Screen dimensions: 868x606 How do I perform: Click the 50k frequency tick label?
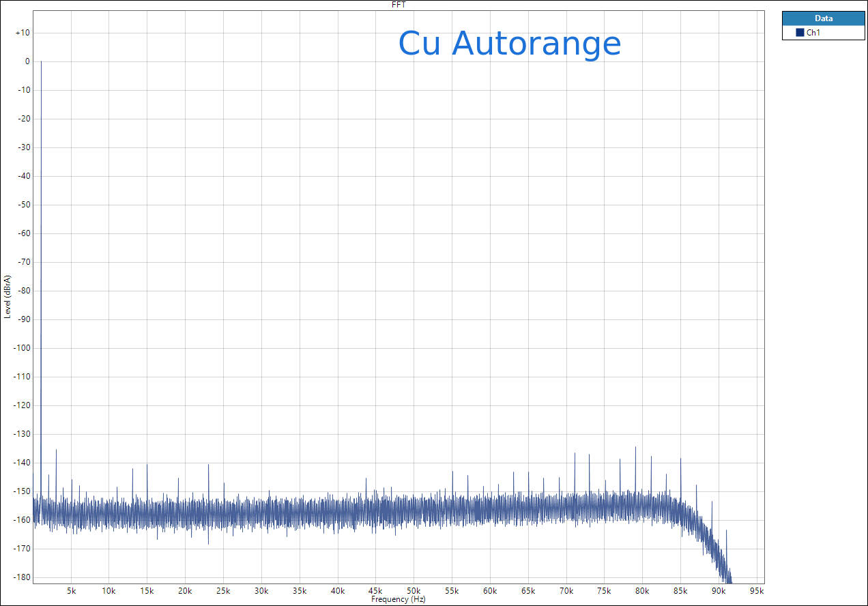pyautogui.click(x=414, y=590)
